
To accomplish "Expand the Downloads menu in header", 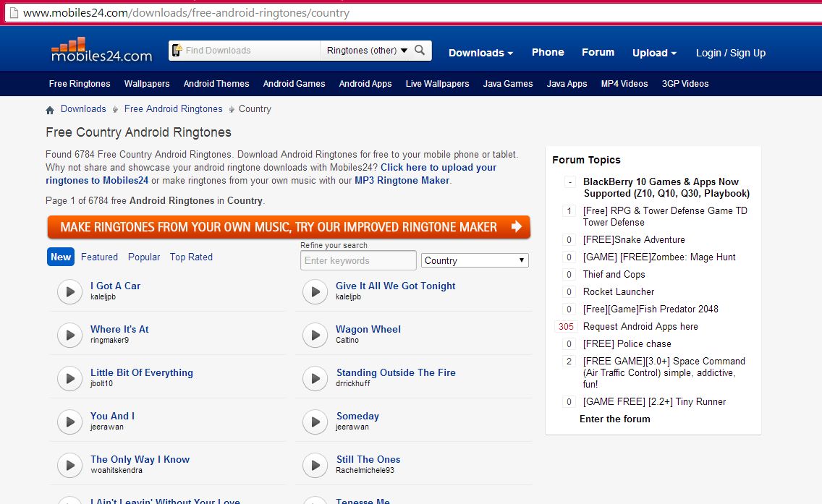I will point(480,53).
